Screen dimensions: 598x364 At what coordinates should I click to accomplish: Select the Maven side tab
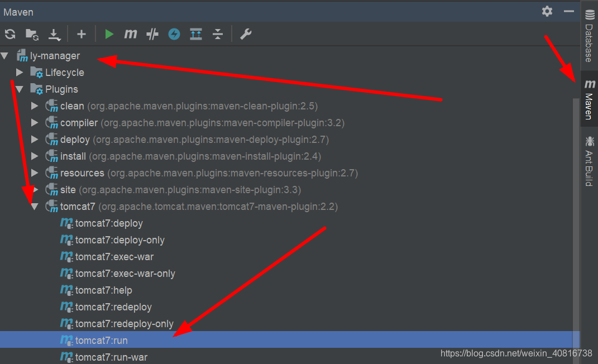point(590,99)
